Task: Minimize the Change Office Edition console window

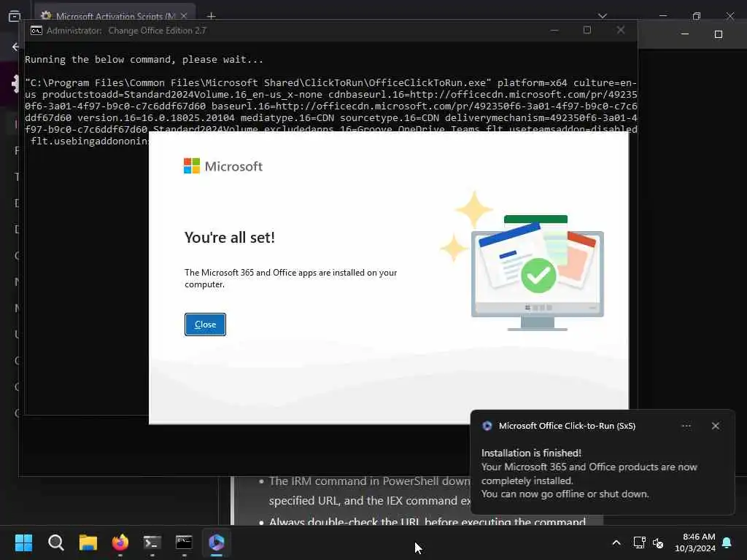Action: coord(554,30)
